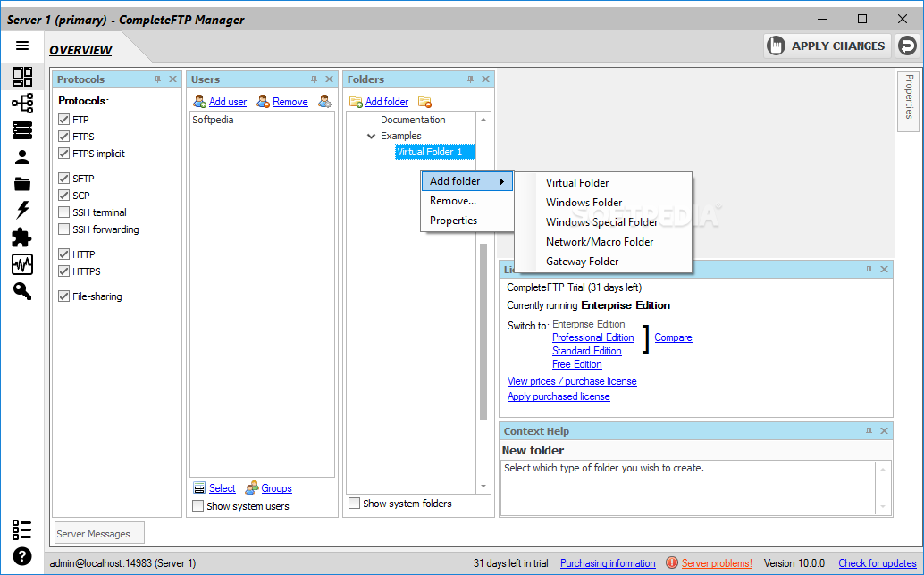Open the servers stack sidebar icon
The image size is (924, 575).
tap(22, 130)
